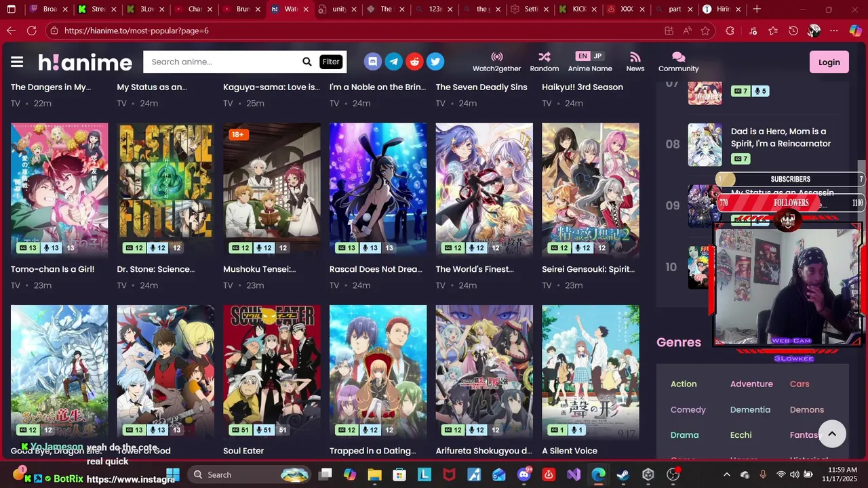The height and width of the screenshot is (488, 868).
Task: Select the Dementia genre
Action: coord(750,409)
